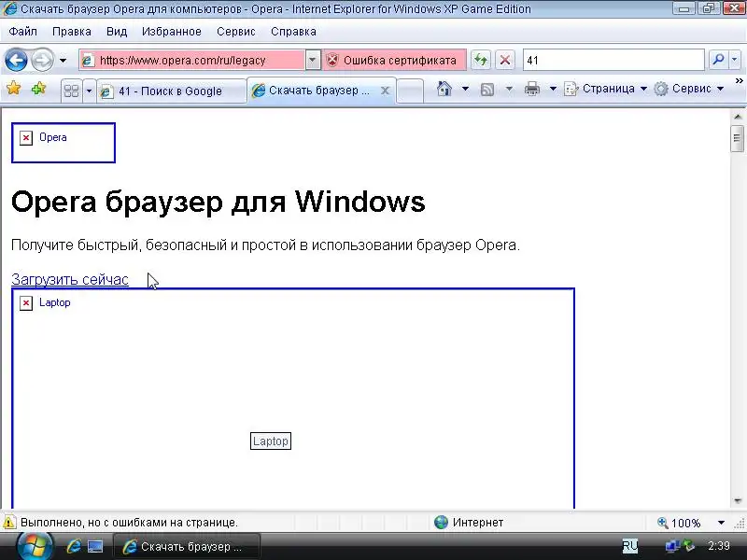Open recent pages dropdown beside Forward button
Image resolution: width=747 pixels, height=560 pixels.
pyautogui.click(x=63, y=61)
